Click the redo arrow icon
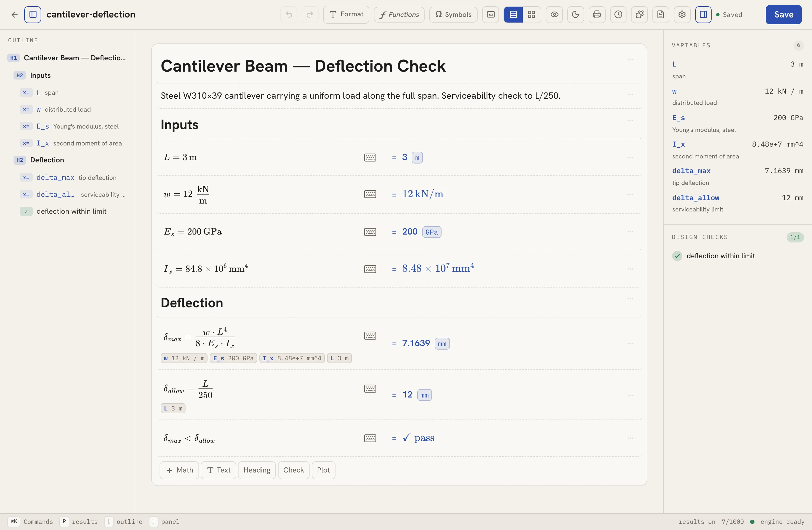The width and height of the screenshot is (812, 530). coord(310,15)
